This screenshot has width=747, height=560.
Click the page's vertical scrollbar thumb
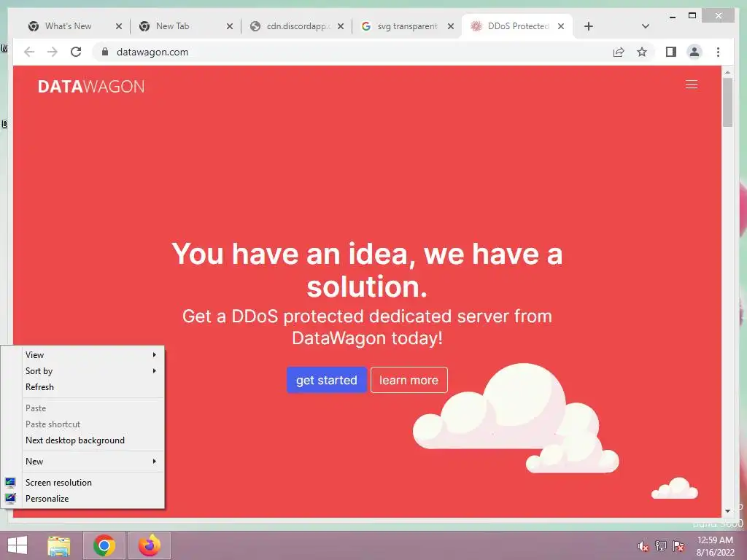point(727,102)
